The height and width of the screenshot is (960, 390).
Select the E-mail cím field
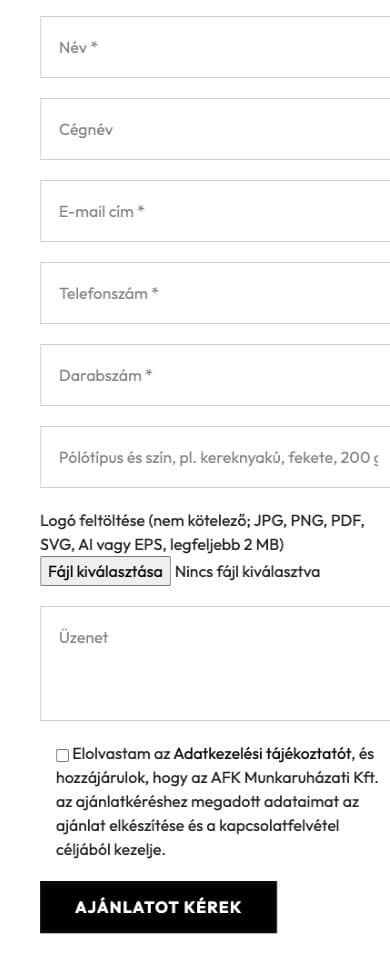pyautogui.click(x=215, y=211)
